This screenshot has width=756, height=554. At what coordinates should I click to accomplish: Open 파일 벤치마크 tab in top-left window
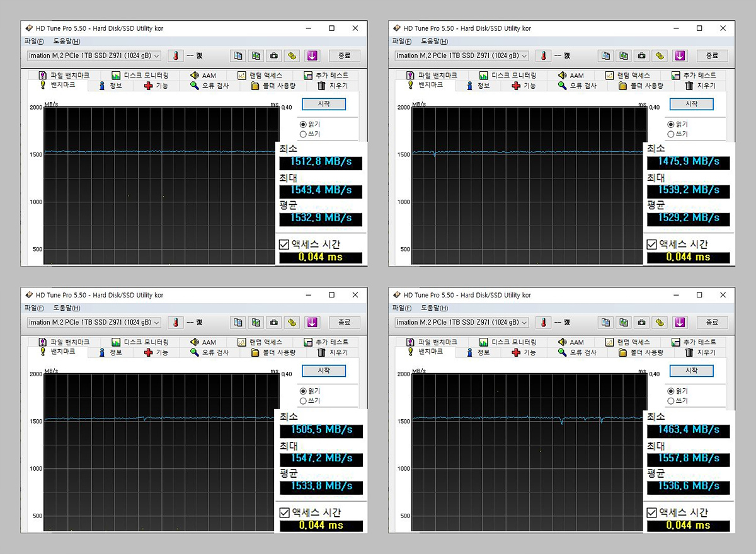coord(64,76)
